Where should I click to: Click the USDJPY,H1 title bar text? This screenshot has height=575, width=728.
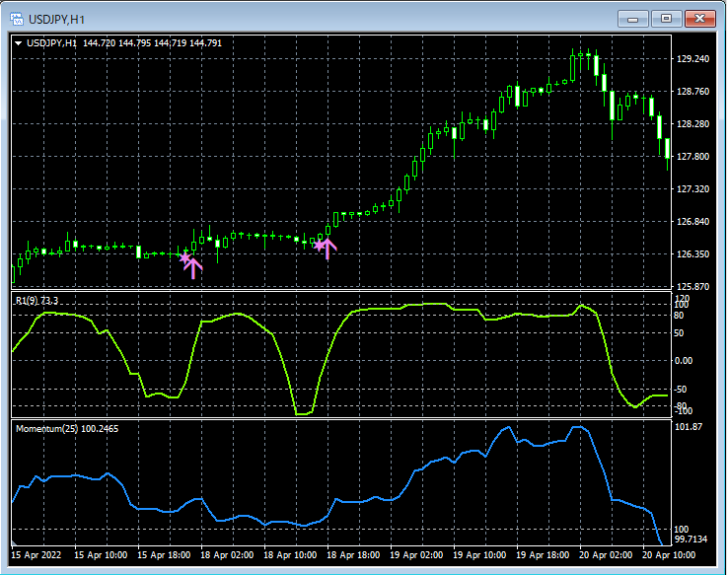click(55, 18)
